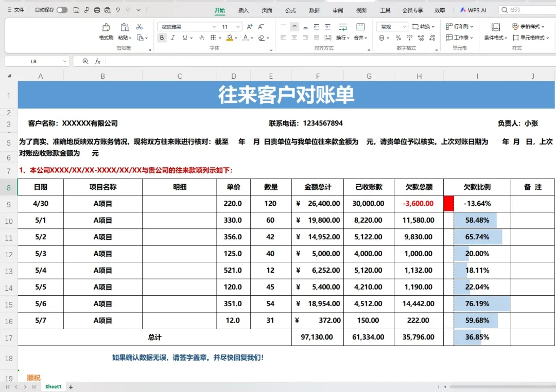Open Rows and Columns (行和列) dropdown
The height and width of the screenshot is (392, 556).
point(460,27)
